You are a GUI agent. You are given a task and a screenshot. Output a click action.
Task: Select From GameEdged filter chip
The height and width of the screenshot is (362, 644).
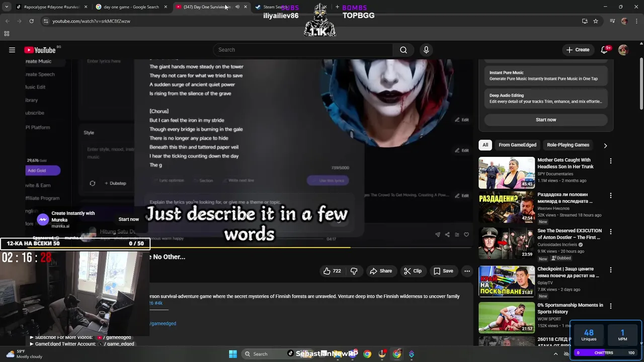coord(517,145)
